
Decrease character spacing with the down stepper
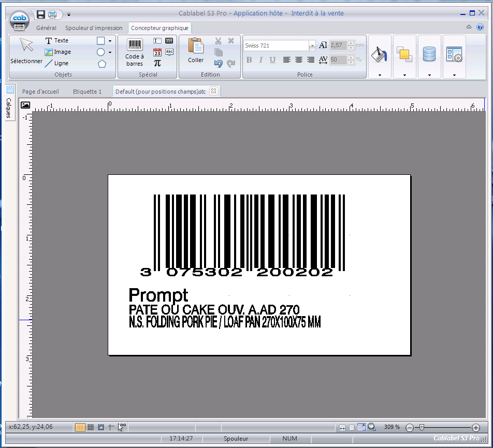pyautogui.click(x=351, y=62)
